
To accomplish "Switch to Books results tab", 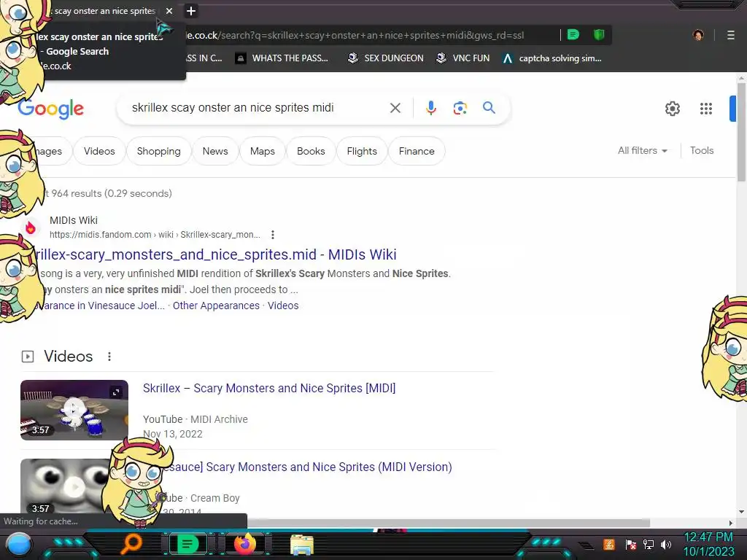I will 311,151.
